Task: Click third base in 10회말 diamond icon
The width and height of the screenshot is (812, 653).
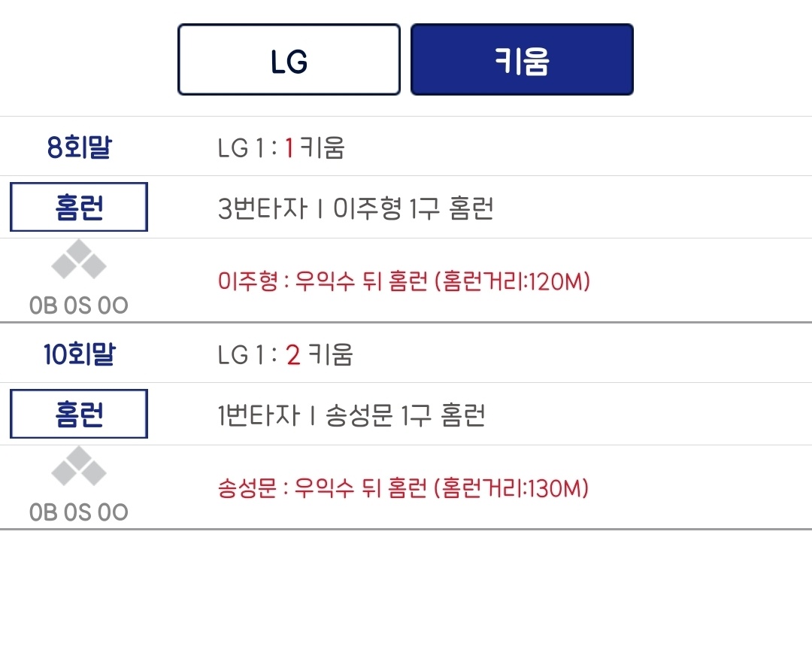Action: click(x=65, y=472)
